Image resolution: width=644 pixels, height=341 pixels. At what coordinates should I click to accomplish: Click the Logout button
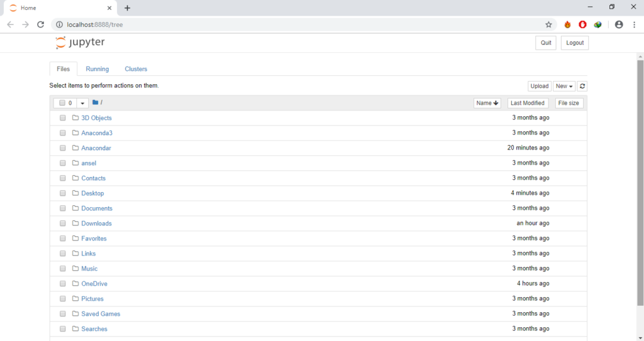[575, 43]
